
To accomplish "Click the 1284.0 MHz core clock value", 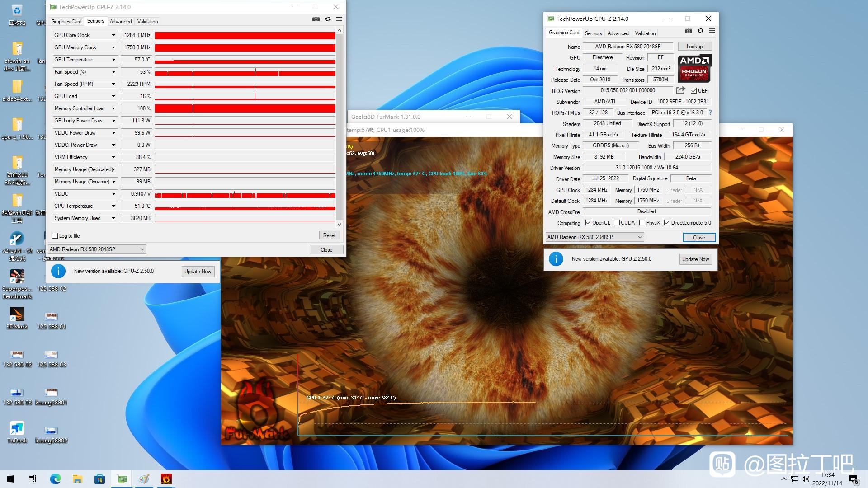I will click(137, 35).
